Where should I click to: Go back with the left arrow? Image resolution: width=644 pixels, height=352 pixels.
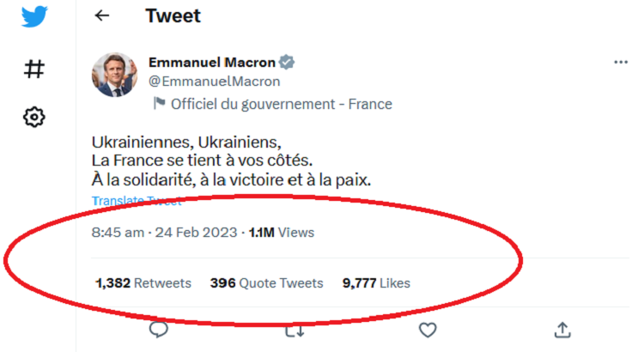(102, 15)
